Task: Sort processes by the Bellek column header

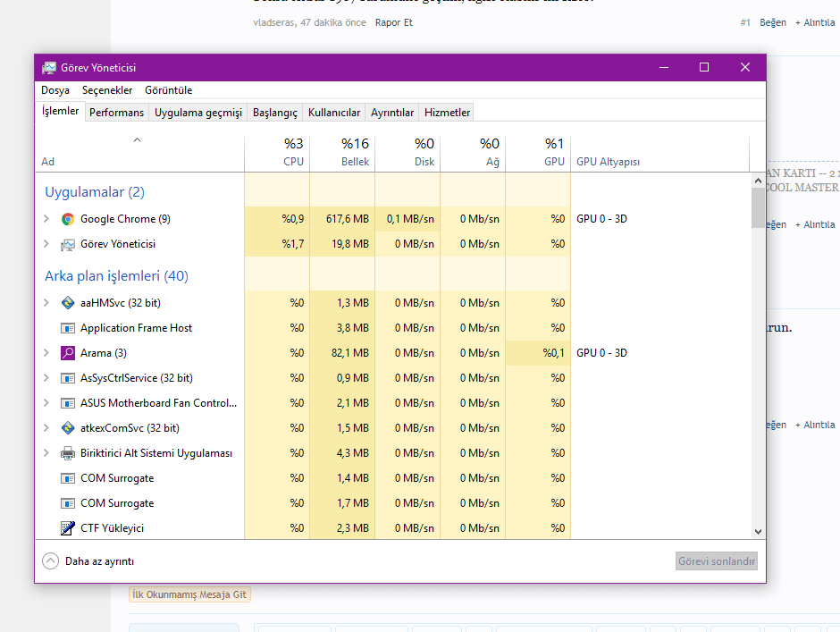Action: point(342,153)
